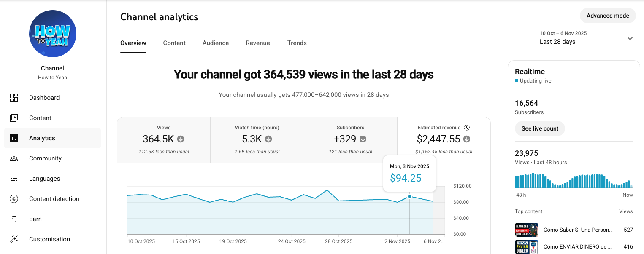
Task: Click the down arrow beside 5.3K watch time
Action: tap(268, 139)
